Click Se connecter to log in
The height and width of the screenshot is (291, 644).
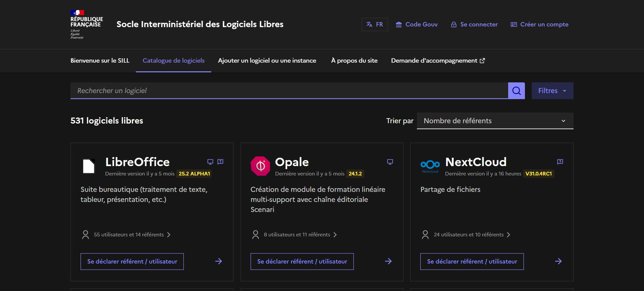click(x=474, y=24)
